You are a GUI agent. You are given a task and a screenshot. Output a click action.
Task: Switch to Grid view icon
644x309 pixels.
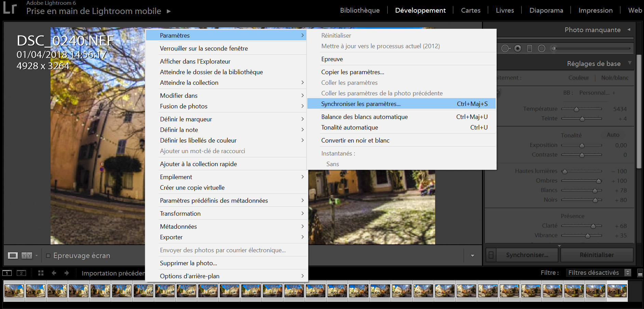(x=41, y=273)
